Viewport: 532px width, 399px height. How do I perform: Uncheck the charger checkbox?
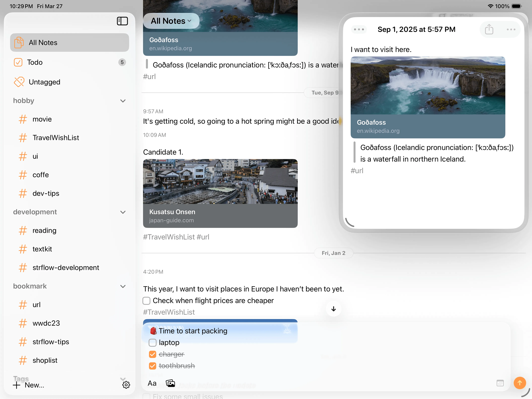153,354
